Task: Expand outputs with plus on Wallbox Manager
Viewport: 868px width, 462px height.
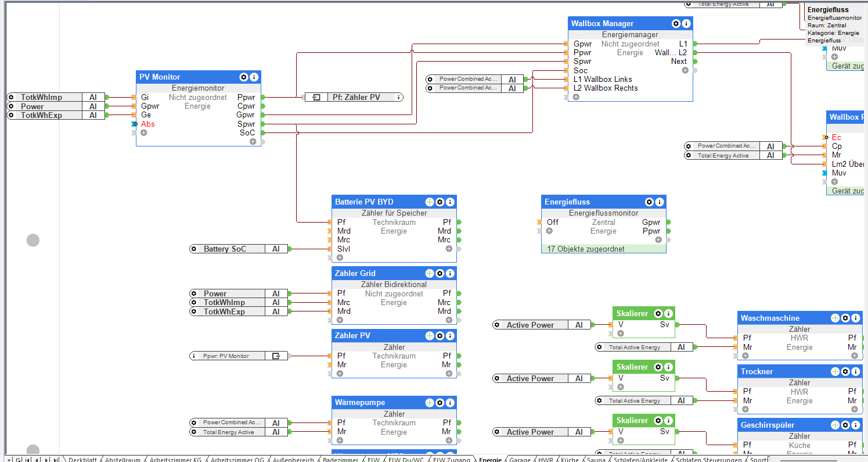Action: (x=685, y=70)
